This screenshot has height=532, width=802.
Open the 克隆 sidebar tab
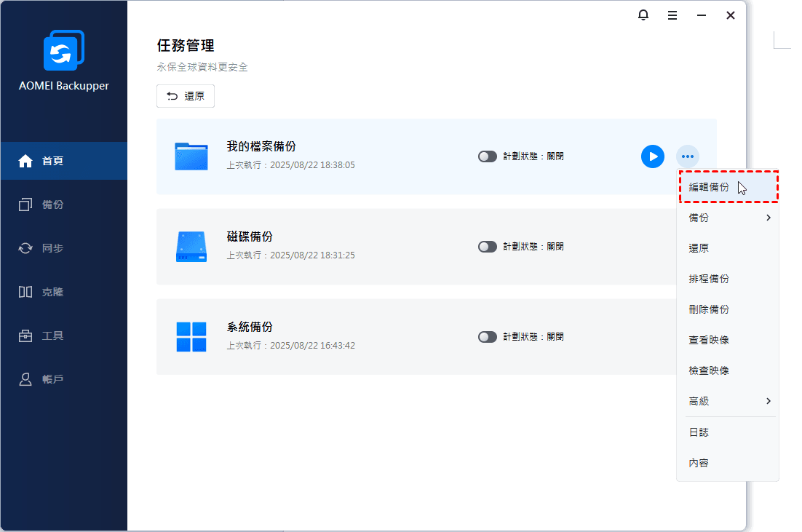pos(64,292)
